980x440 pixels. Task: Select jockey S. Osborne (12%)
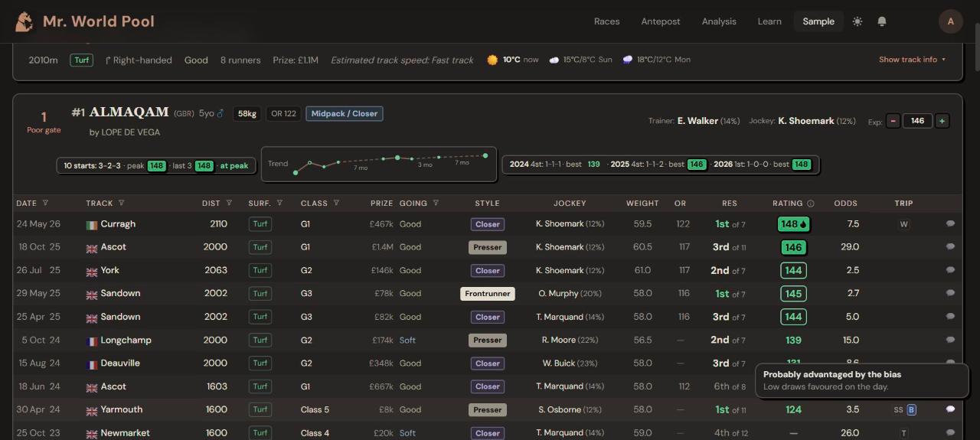click(x=570, y=409)
